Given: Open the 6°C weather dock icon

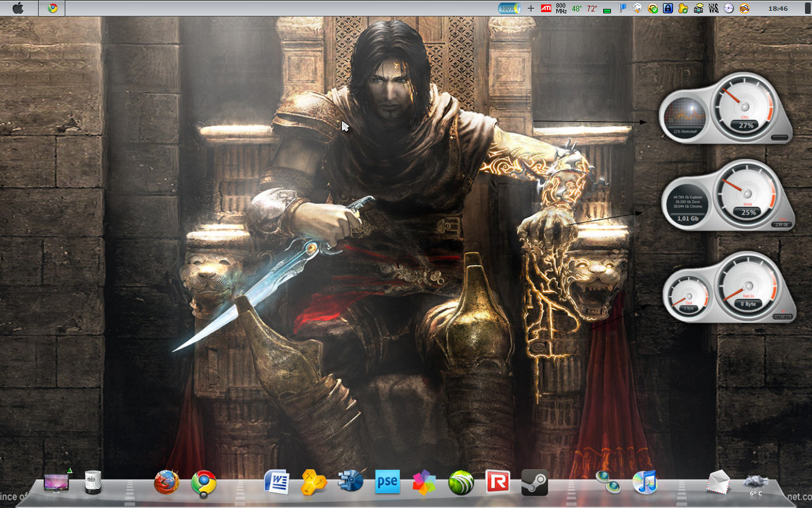Looking at the screenshot, I should [756, 485].
